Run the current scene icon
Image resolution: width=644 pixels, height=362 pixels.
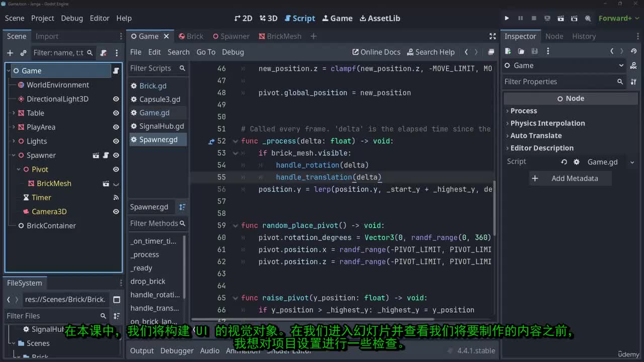click(561, 18)
